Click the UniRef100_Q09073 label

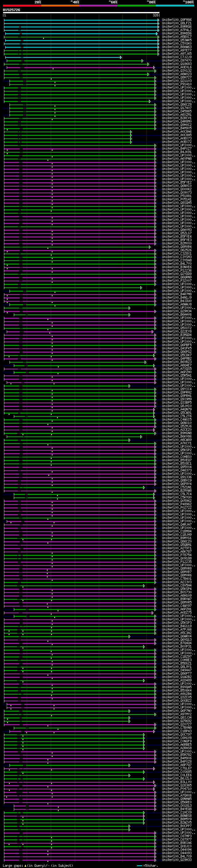[x=176, y=193]
